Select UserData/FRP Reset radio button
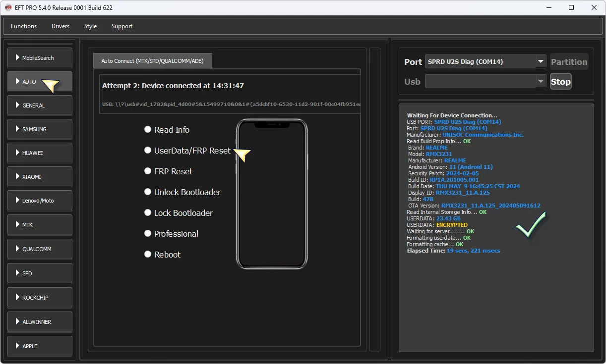The image size is (606, 364). [x=148, y=150]
